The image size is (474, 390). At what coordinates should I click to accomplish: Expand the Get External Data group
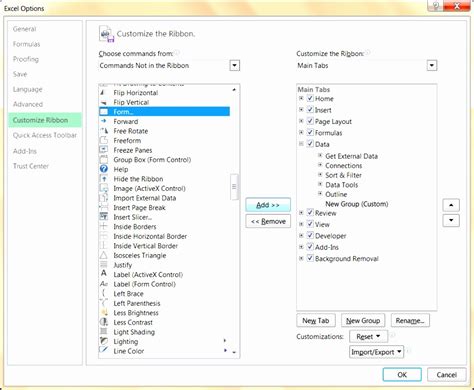(320, 155)
